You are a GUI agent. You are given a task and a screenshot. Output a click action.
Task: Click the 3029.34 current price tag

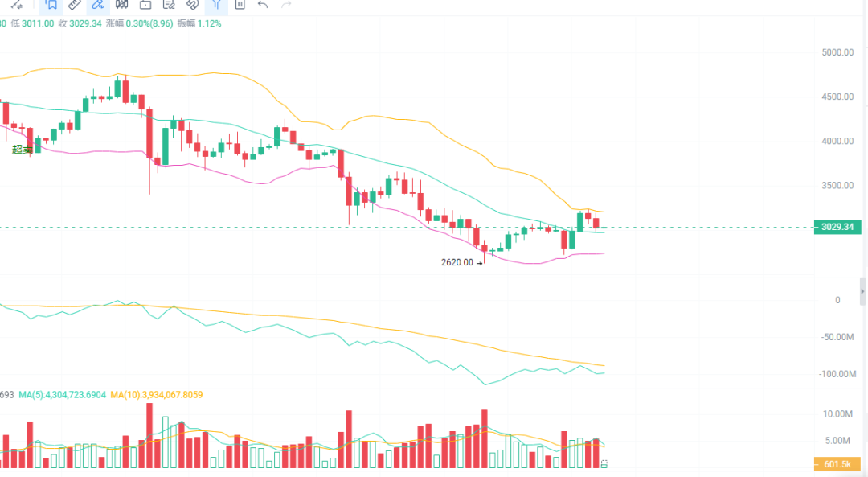837,228
